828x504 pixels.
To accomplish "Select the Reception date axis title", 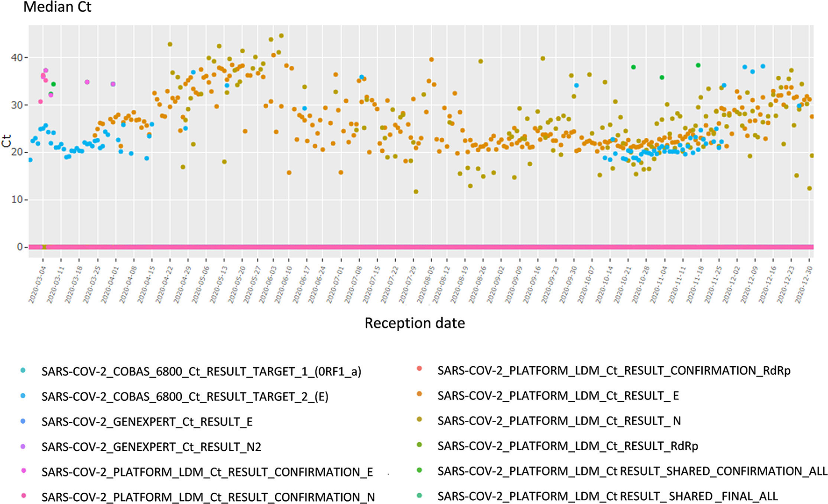I will tap(414, 322).
